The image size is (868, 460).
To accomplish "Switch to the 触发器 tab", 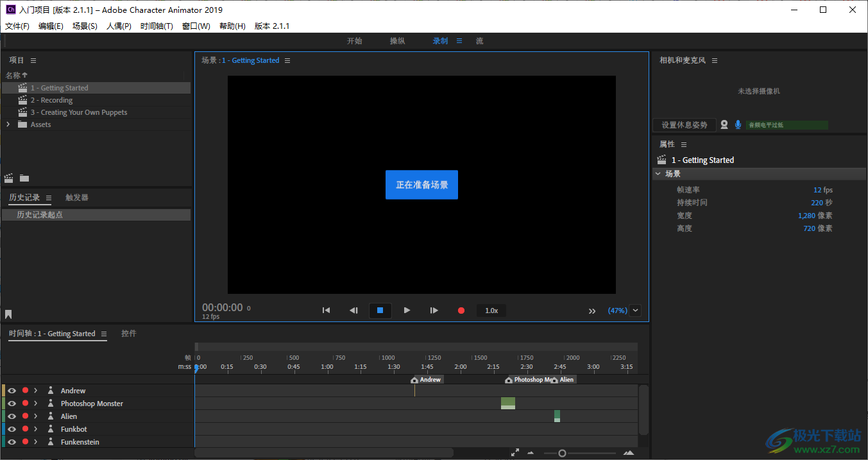I will pos(77,198).
